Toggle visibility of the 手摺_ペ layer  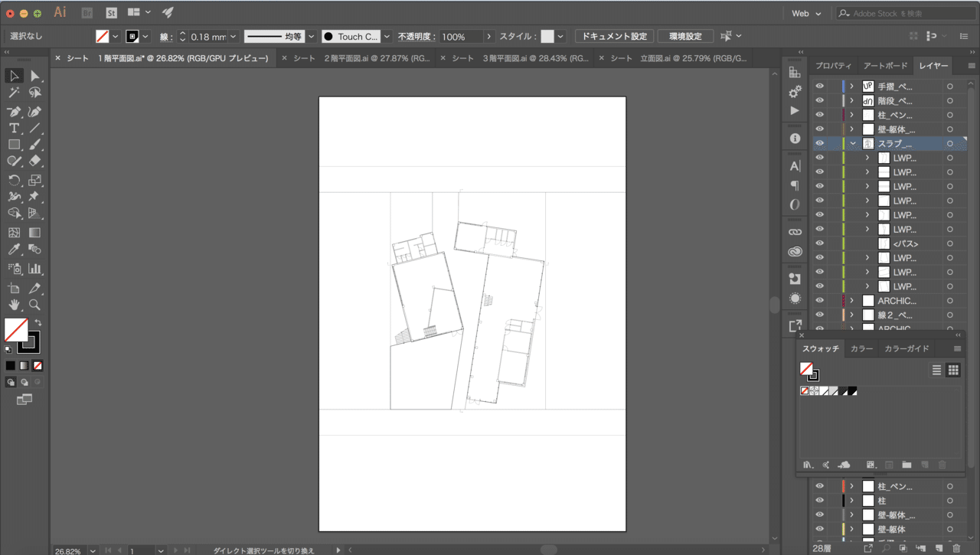point(819,86)
